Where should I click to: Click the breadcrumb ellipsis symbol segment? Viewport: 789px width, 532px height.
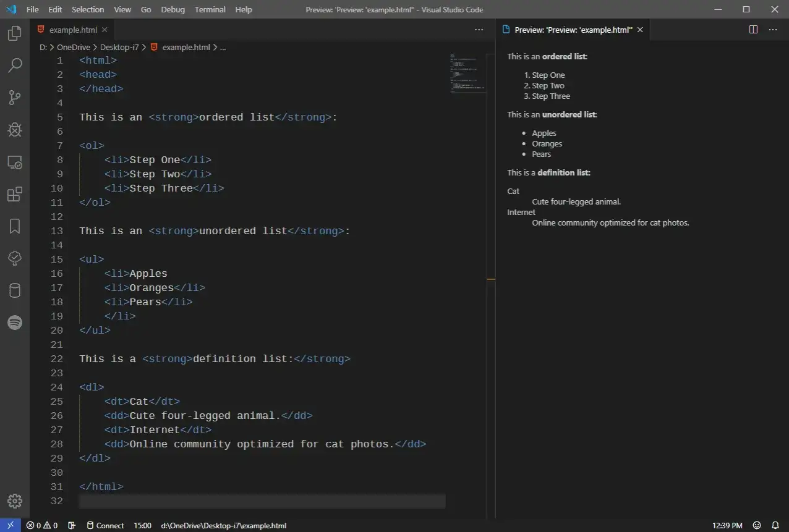click(x=223, y=47)
